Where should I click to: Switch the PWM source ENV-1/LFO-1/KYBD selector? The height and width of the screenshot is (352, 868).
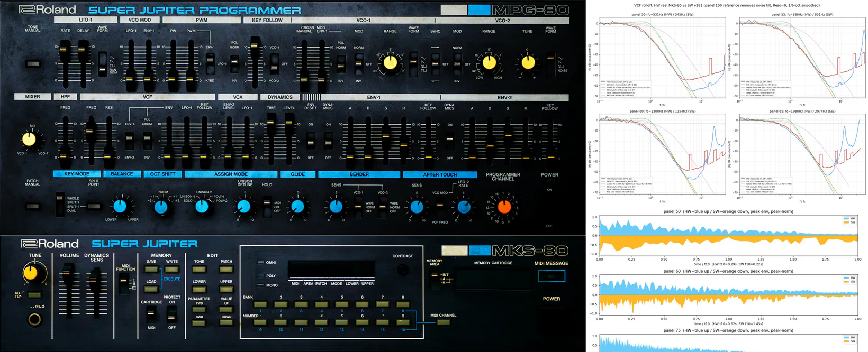tap(210, 64)
